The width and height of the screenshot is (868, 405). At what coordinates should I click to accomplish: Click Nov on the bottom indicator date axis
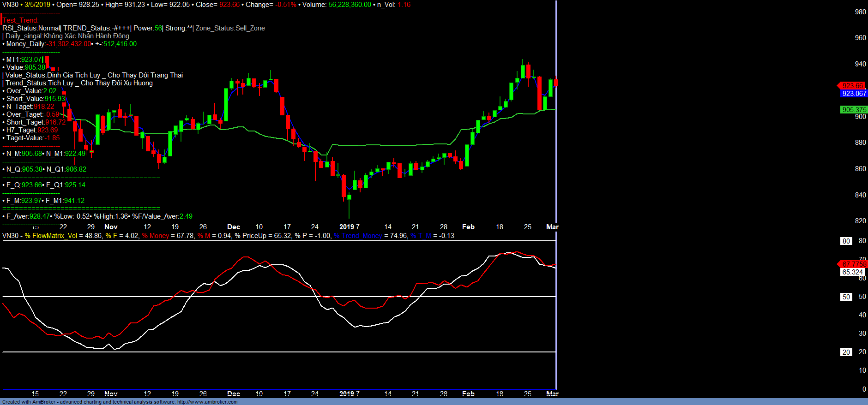111,394
